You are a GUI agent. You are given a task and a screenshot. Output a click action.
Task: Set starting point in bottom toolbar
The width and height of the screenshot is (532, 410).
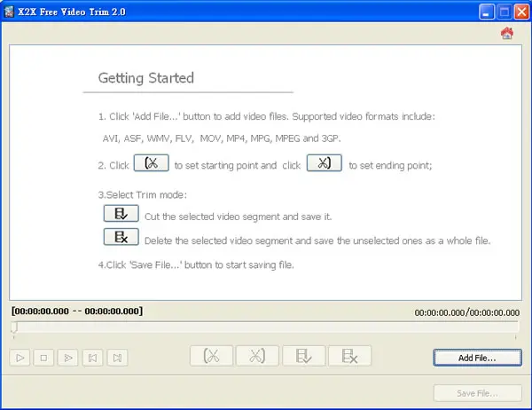211,356
